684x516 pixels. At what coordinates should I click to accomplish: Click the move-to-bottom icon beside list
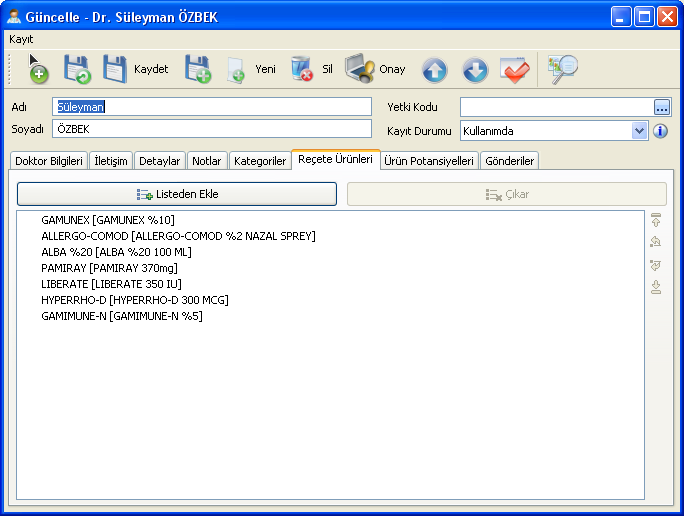(x=656, y=287)
